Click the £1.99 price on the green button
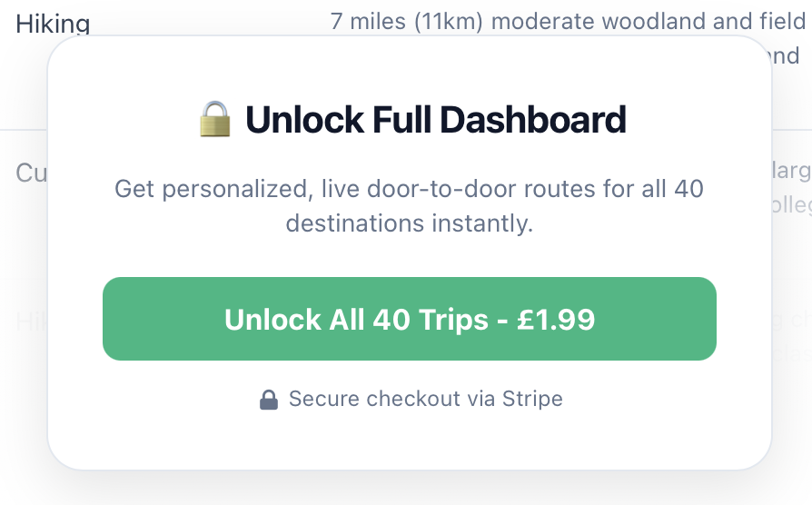The height and width of the screenshot is (505, 812). 556,320
